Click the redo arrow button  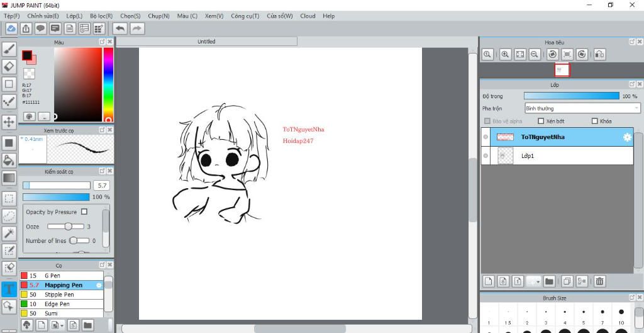click(x=137, y=28)
